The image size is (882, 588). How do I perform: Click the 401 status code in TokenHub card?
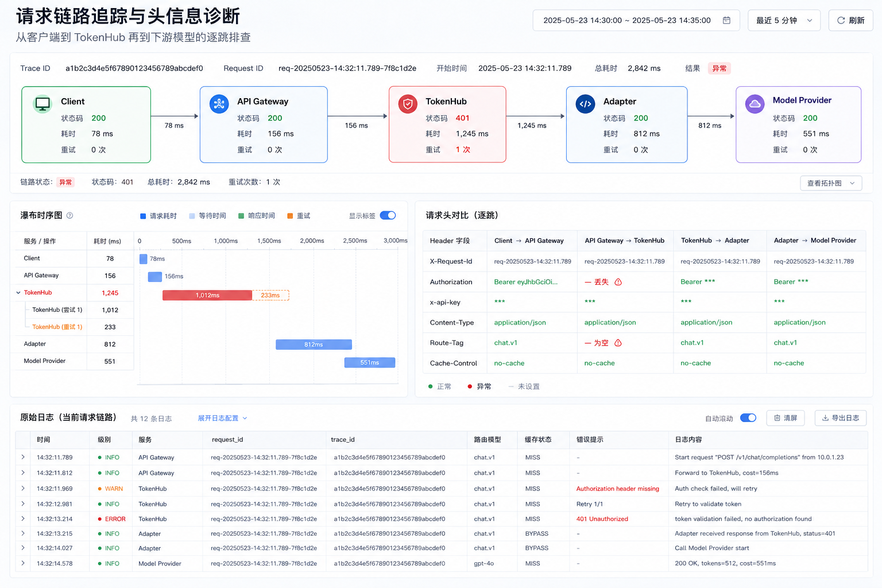coord(462,118)
